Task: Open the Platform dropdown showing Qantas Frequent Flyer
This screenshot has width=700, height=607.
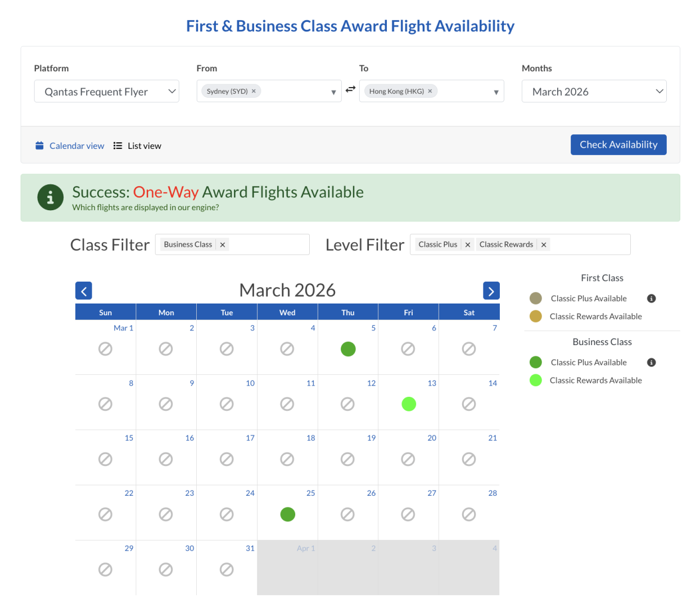Action: pyautogui.click(x=107, y=92)
